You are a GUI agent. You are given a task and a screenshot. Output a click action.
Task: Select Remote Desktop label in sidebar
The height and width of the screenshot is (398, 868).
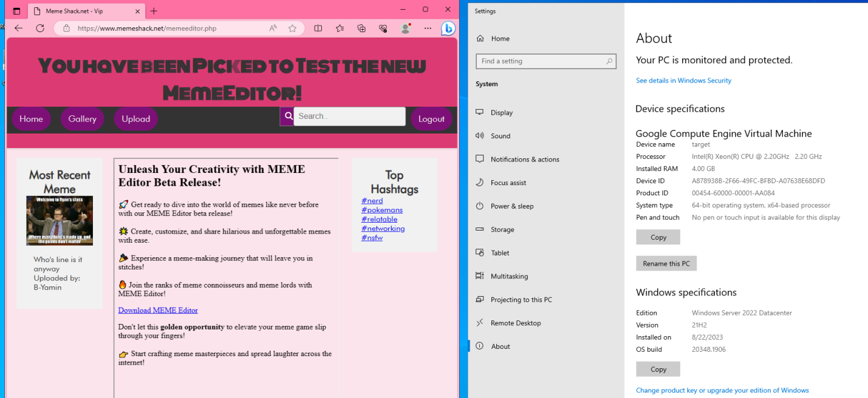pyautogui.click(x=516, y=323)
